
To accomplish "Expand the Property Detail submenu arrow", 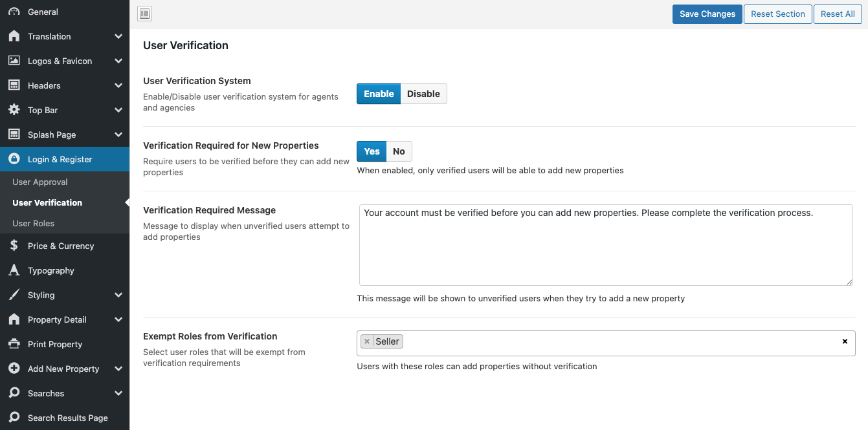I will pos(118,319).
